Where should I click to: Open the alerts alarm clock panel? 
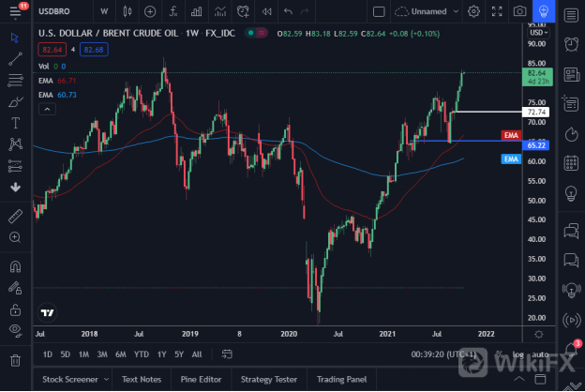pyautogui.click(x=571, y=44)
